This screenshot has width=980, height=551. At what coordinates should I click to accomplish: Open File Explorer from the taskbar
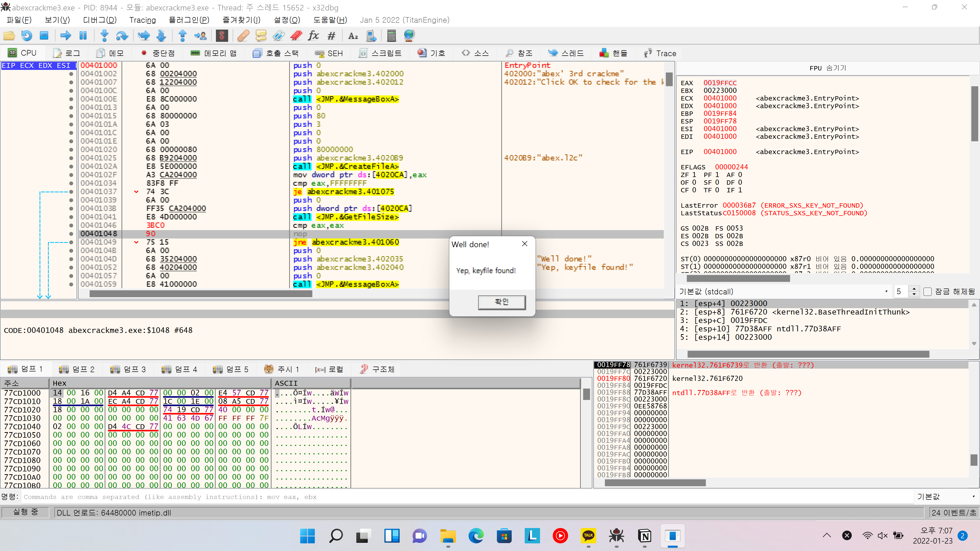tap(448, 536)
